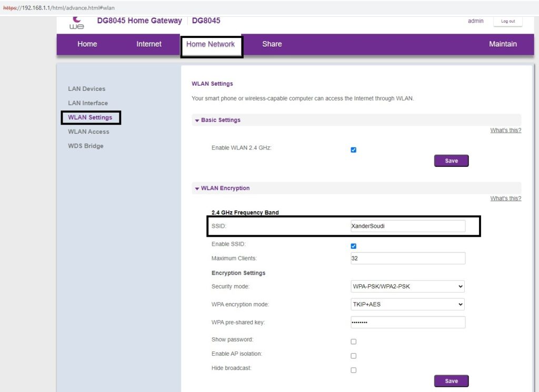Collapse the WLAN Encryption section arrow
This screenshot has height=392, width=539.
[197, 188]
